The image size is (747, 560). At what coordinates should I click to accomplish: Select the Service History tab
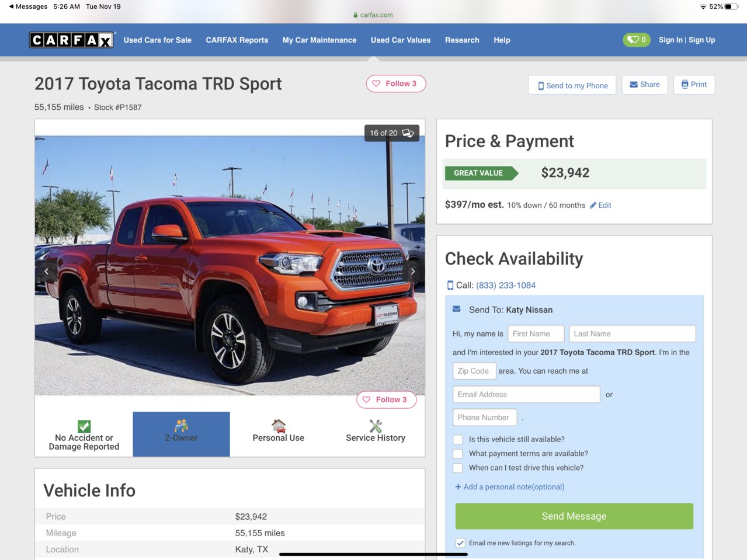point(376,434)
